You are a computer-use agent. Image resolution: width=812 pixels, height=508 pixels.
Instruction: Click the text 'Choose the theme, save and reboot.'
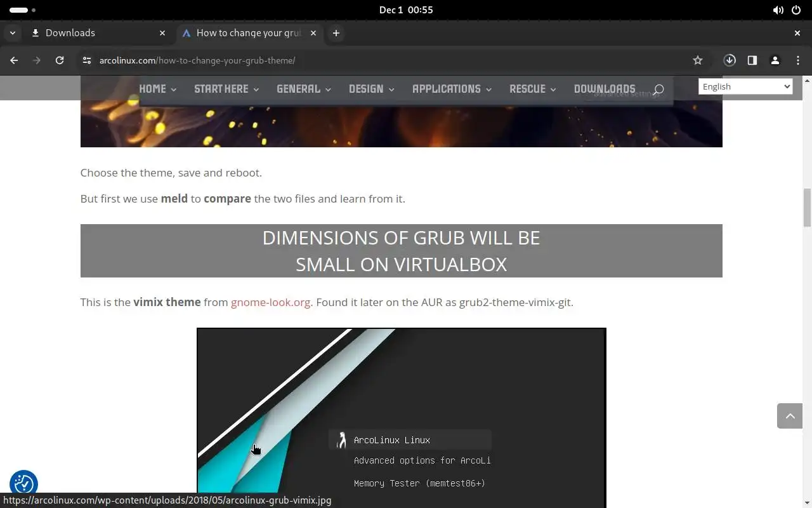(171, 173)
